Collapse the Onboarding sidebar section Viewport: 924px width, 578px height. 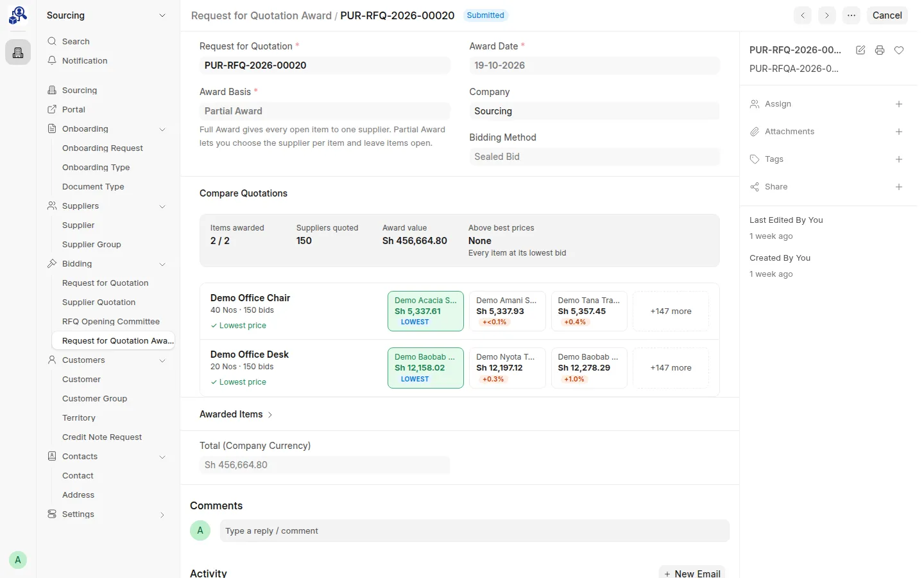pos(162,129)
